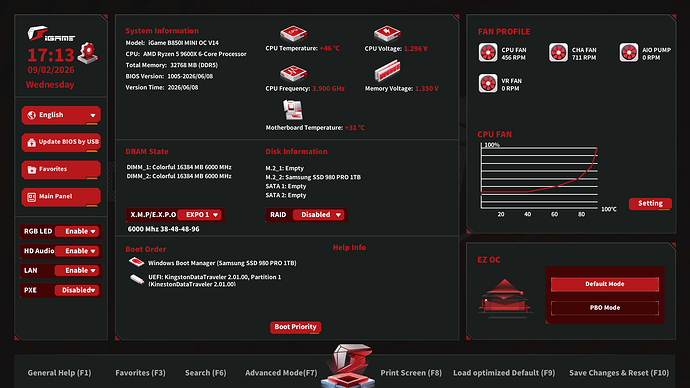The width and height of the screenshot is (690, 388).
Task: Open Favorites (F3) in bottom bar
Action: point(140,373)
